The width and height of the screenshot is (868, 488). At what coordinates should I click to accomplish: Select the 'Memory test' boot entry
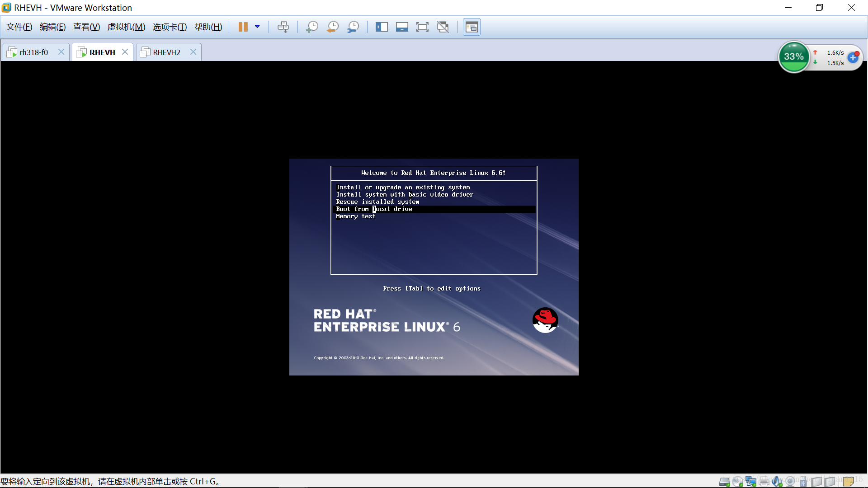pos(355,216)
